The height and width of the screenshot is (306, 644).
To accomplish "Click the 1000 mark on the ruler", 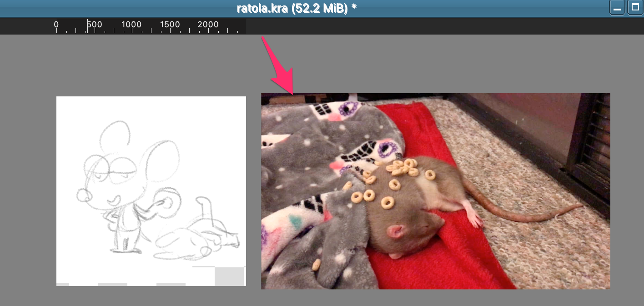I will click(131, 25).
